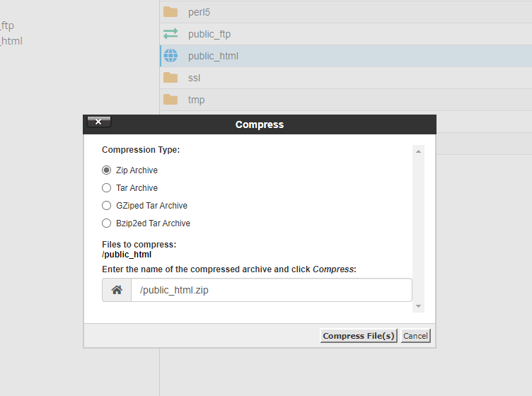Select the tmp folder name
The height and width of the screenshot is (396, 532).
pos(196,100)
